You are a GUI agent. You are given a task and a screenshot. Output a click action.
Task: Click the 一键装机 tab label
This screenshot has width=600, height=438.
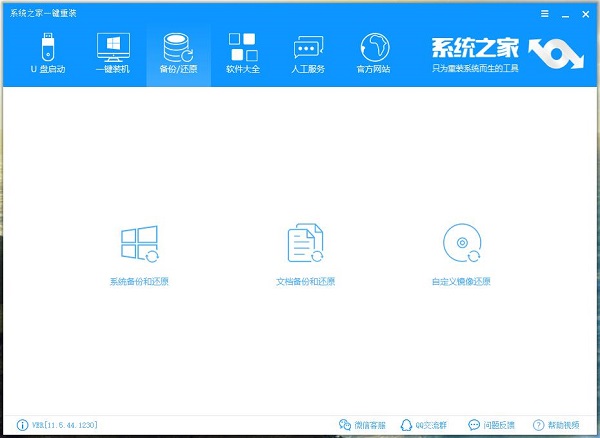coord(113,69)
